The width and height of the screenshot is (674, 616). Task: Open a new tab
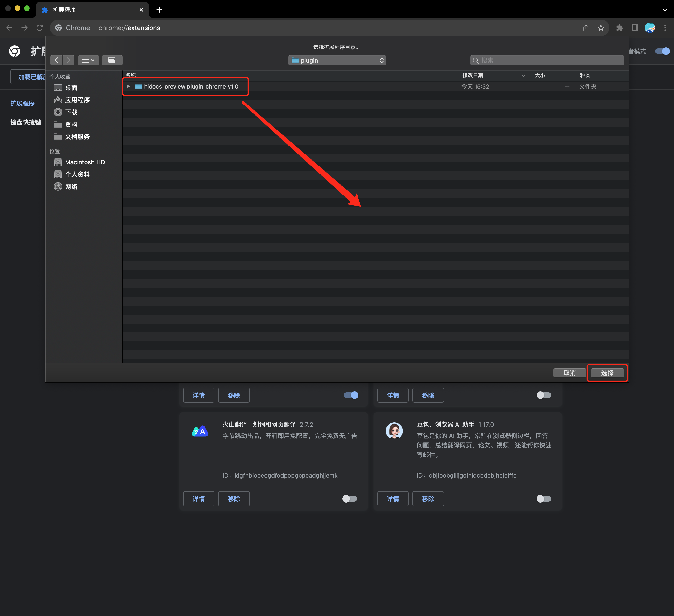[x=159, y=10]
